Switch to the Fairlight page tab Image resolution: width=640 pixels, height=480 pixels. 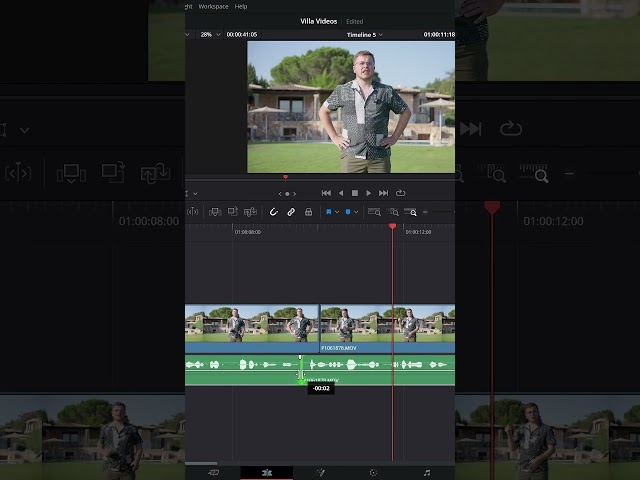[427, 473]
